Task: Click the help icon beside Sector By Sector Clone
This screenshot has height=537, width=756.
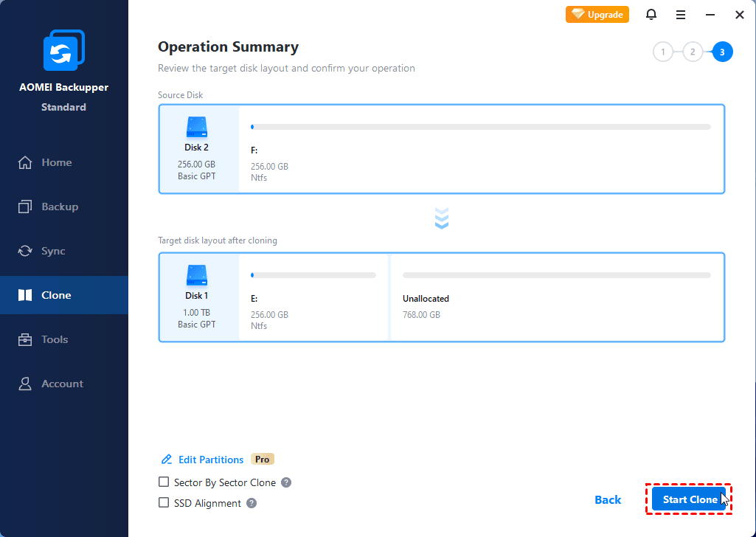Action: point(286,482)
